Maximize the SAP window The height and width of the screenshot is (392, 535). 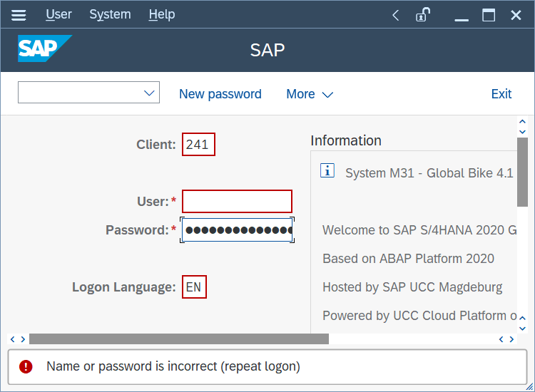[489, 15]
